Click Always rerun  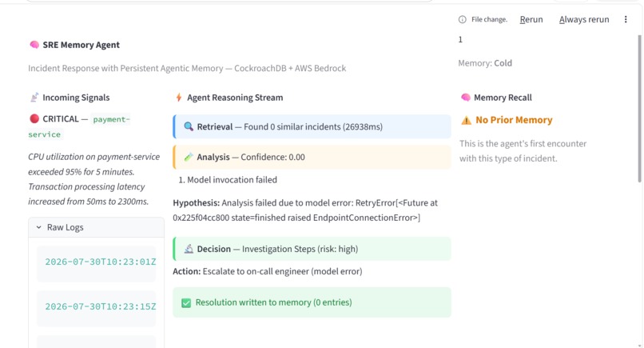tap(583, 19)
